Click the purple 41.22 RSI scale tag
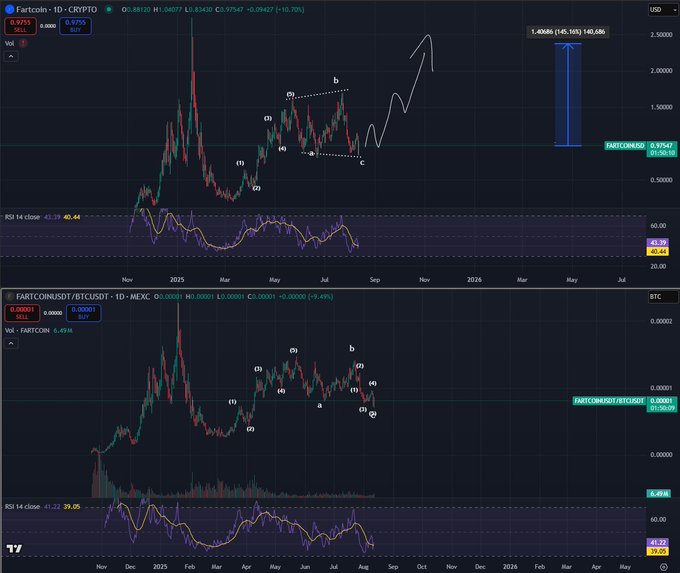This screenshot has width=680, height=573. pyautogui.click(x=657, y=543)
